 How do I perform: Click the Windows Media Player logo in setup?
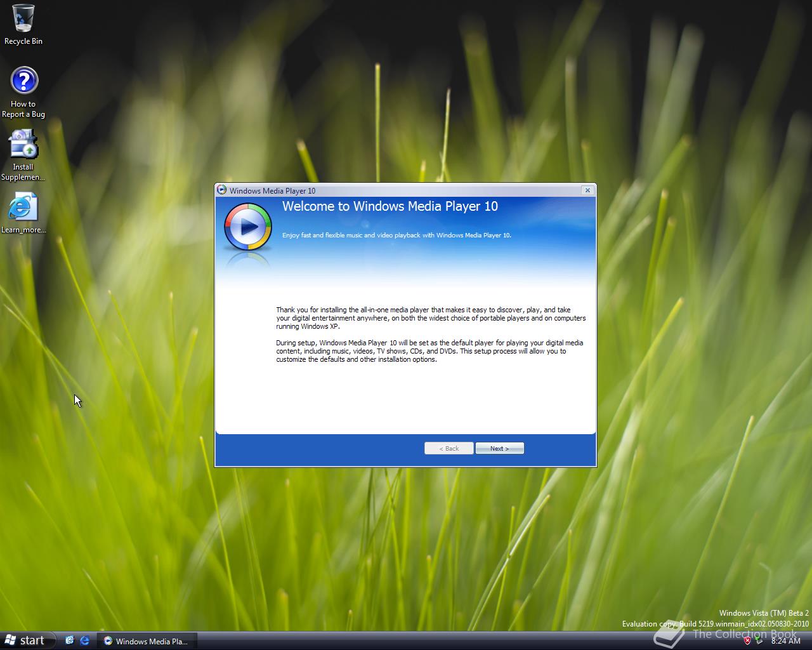point(247,227)
